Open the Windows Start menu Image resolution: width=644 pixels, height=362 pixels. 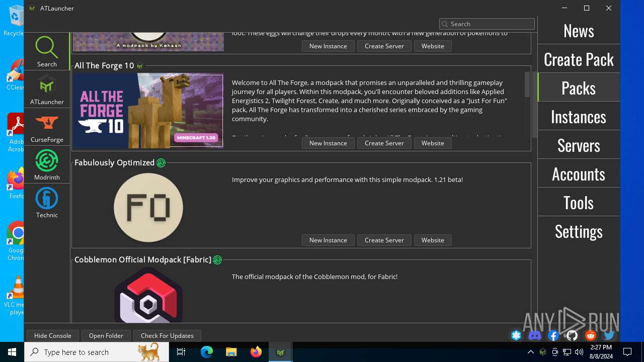12,352
